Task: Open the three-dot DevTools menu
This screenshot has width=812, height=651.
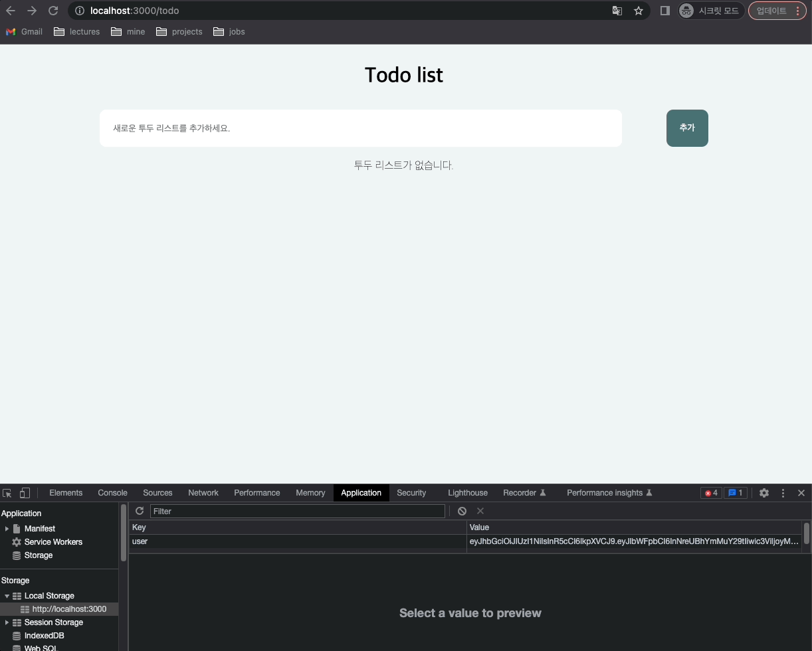Action: [x=783, y=493]
